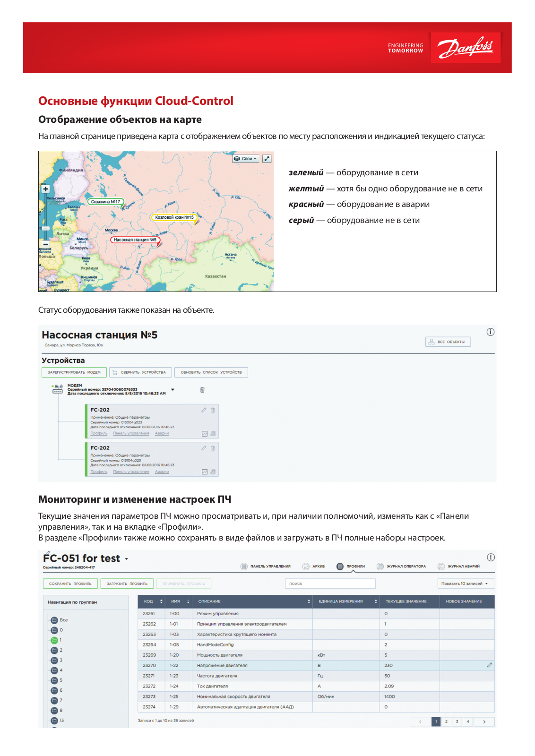Select group 5 in group navigation
The image size is (535, 756).
57,680
